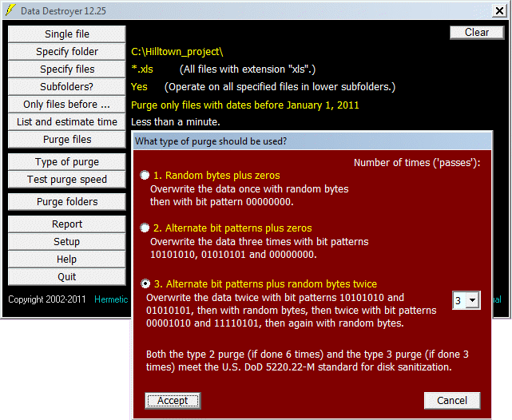Choose the Specify files button

pos(66,69)
